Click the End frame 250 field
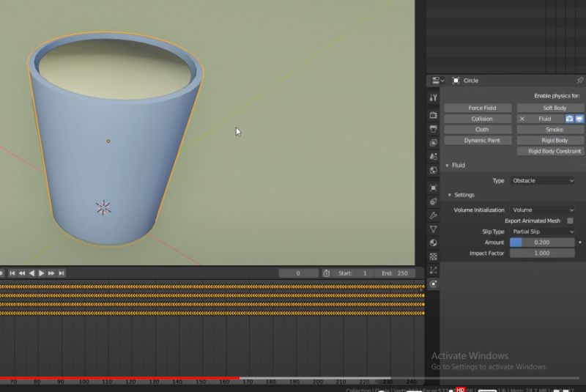 pyautogui.click(x=395, y=273)
